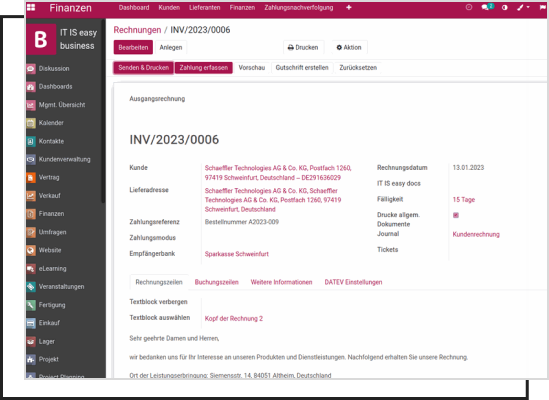Switch to the Buchungszeilen tab
Screen dimensions: 549x400
tap(216, 282)
